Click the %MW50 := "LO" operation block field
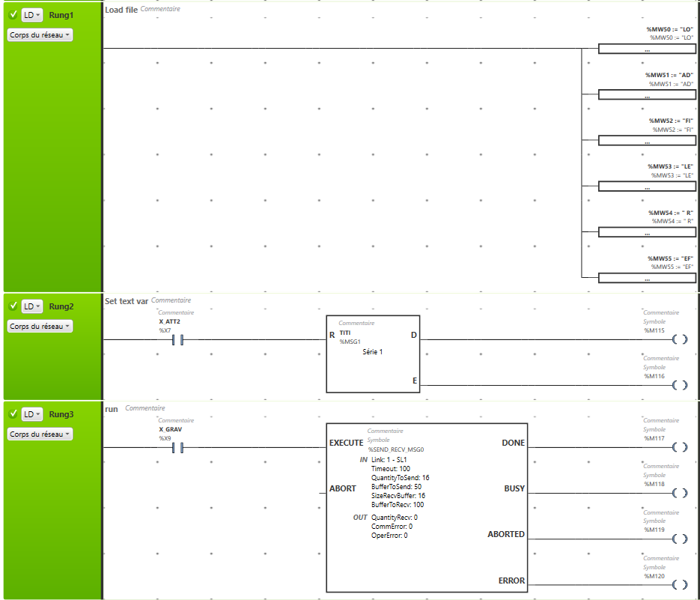This screenshot has width=700, height=600. click(x=647, y=49)
